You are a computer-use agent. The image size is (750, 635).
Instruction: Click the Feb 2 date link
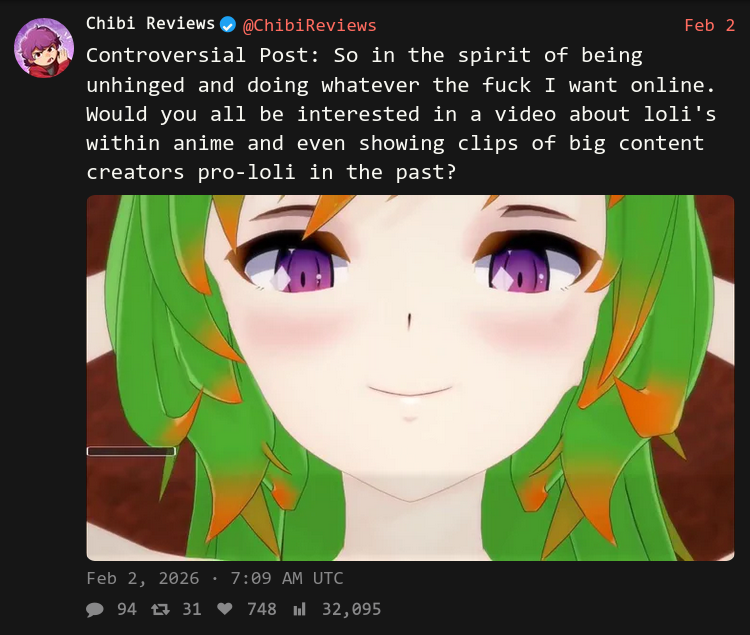point(709,25)
